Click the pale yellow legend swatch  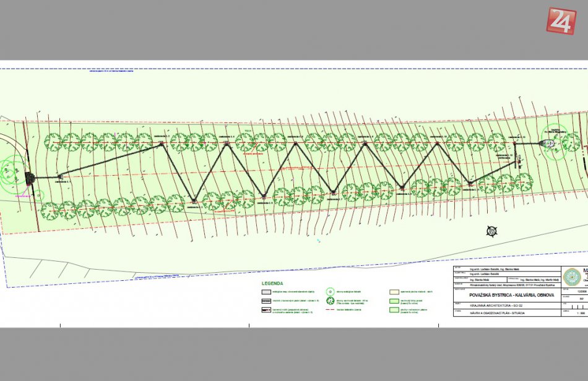(394, 291)
